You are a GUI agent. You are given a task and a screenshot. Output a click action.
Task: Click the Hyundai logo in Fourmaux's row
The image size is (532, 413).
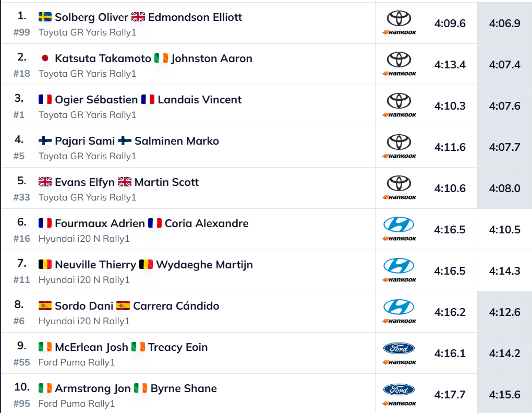click(399, 225)
